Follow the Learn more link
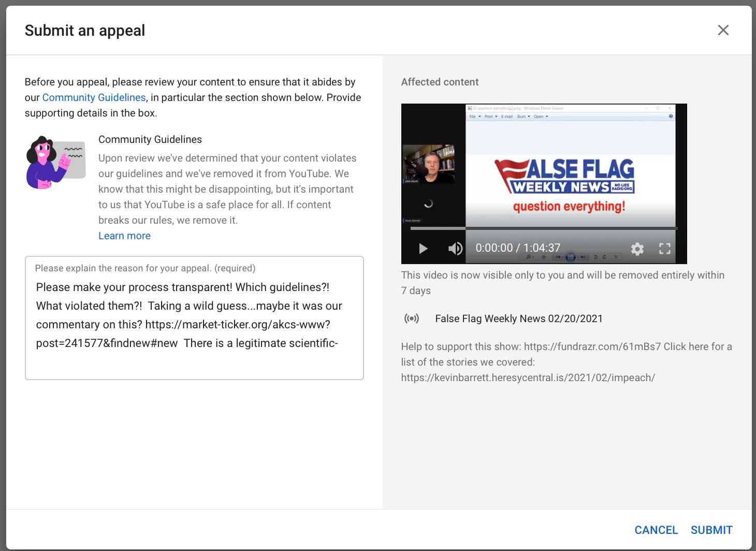This screenshot has height=551, width=756. click(124, 236)
